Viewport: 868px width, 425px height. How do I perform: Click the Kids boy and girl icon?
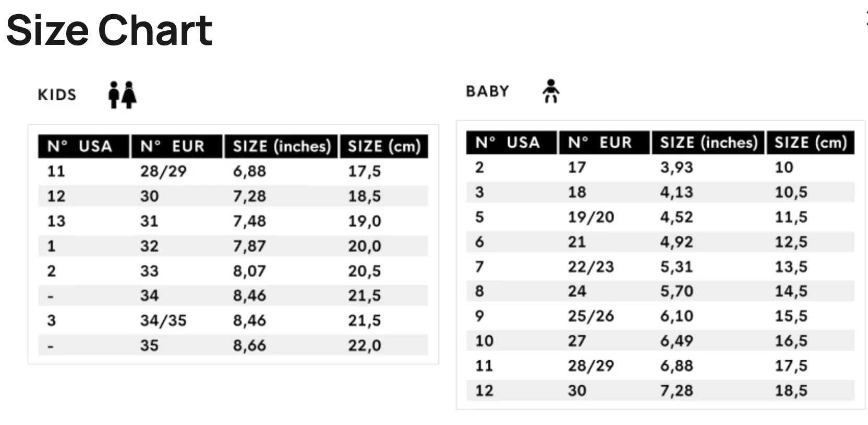(123, 95)
